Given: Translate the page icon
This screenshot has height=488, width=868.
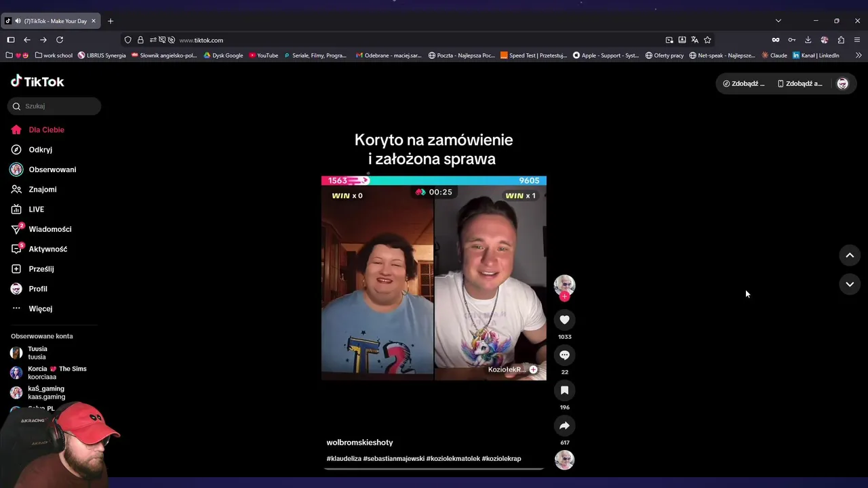Looking at the screenshot, I should (694, 40).
